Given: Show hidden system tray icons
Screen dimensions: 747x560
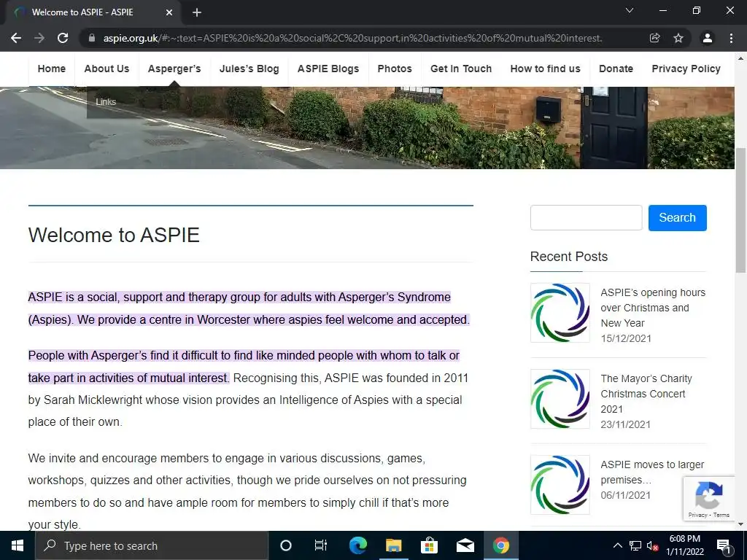Looking at the screenshot, I should pyautogui.click(x=617, y=545).
